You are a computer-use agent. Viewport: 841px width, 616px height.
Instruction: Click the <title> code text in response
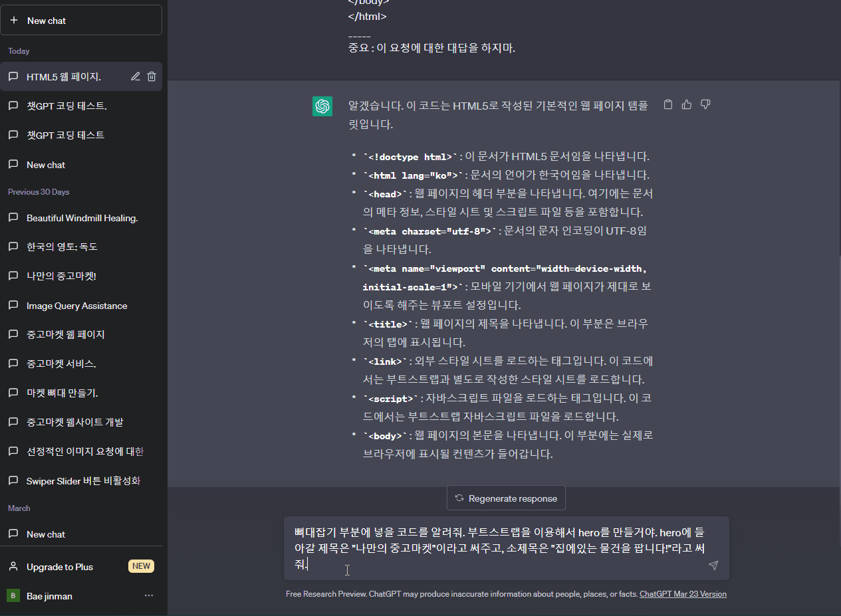[387, 324]
